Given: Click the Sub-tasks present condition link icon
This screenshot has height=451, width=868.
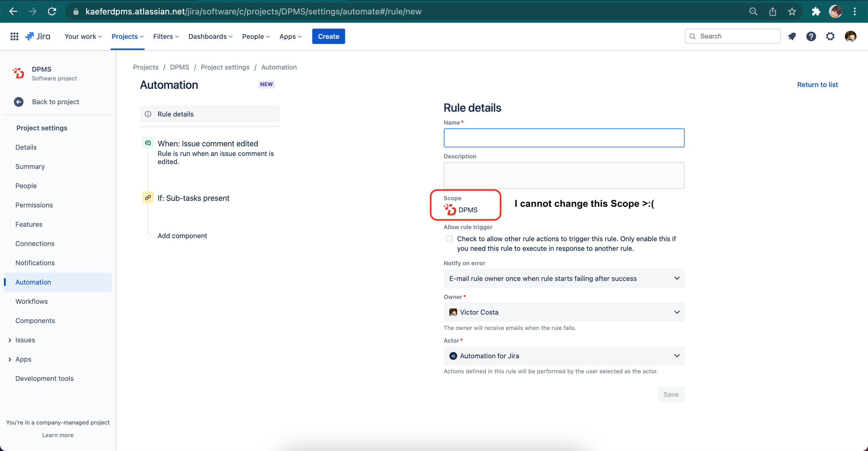Looking at the screenshot, I should (148, 198).
